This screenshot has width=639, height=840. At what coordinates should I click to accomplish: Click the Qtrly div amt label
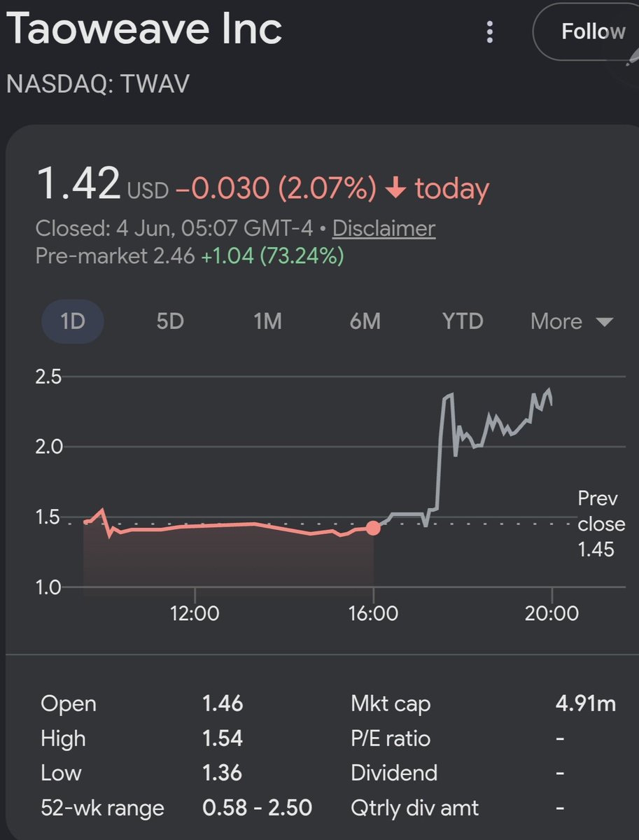415,808
